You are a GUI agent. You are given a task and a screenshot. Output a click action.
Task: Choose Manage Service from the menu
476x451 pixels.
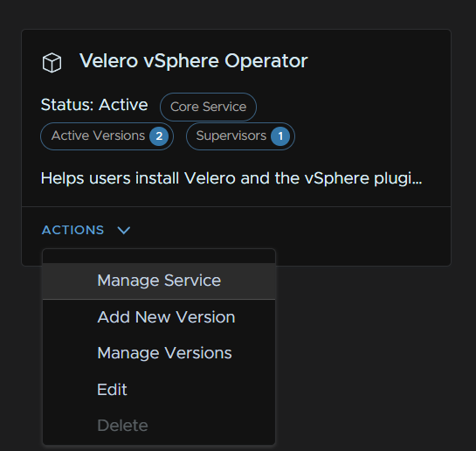tap(159, 281)
